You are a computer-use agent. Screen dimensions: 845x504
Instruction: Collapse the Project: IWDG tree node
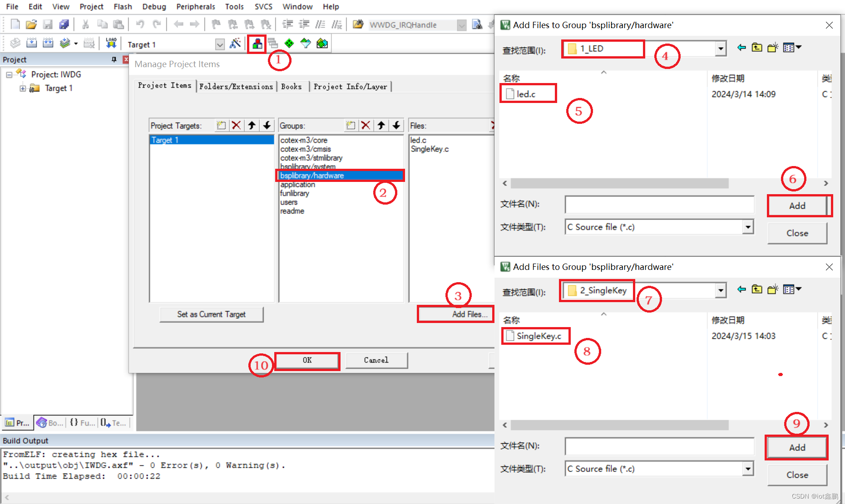pyautogui.click(x=9, y=75)
